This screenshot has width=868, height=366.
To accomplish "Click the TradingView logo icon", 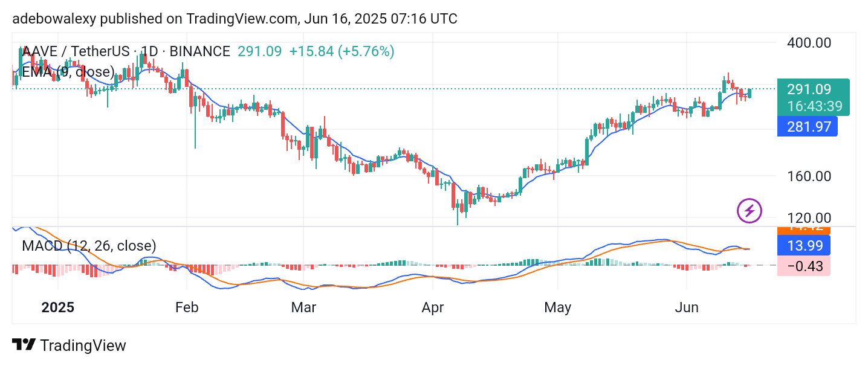I will [23, 345].
